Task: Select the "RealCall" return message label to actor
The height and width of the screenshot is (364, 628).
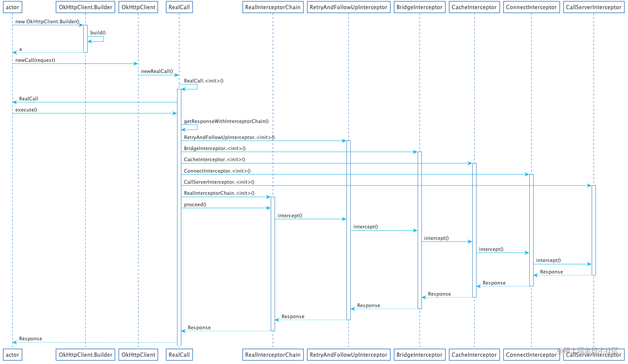Action: pos(29,99)
